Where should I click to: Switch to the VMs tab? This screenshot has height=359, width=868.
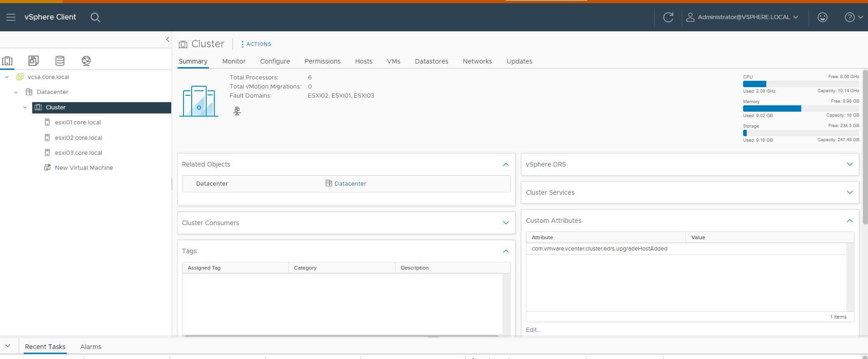tap(394, 61)
